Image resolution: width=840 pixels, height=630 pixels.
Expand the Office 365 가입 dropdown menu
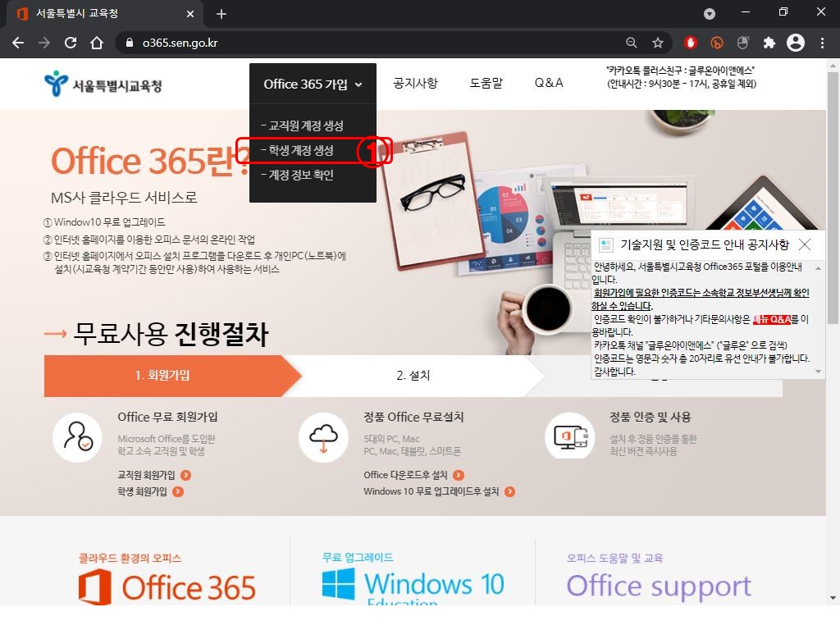(x=313, y=84)
